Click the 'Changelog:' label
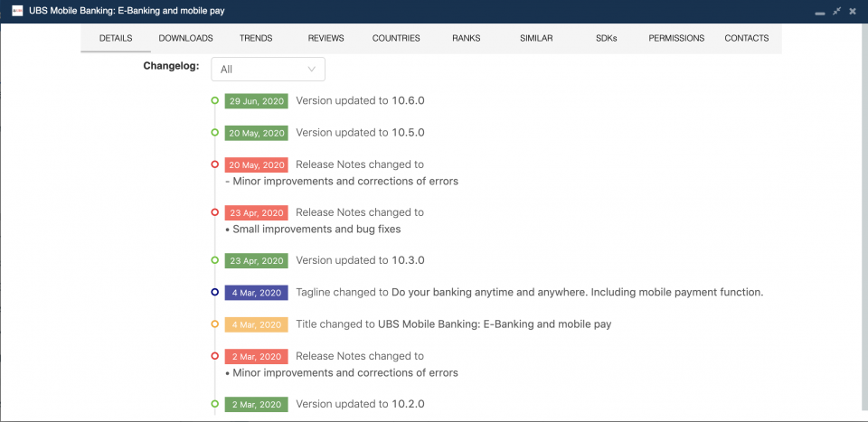The height and width of the screenshot is (422, 868). point(171,66)
